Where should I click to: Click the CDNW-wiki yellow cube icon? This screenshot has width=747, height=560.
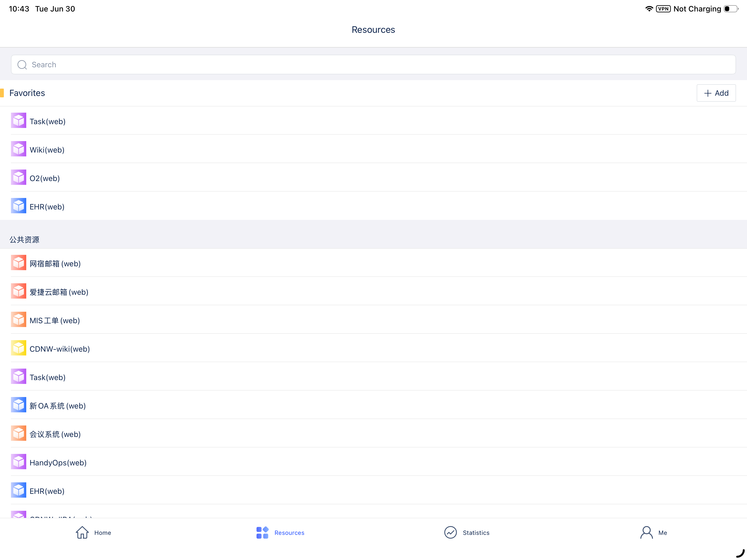pos(19,348)
